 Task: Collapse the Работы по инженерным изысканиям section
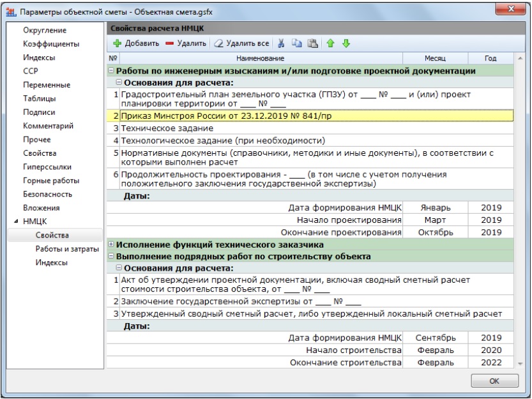[x=111, y=71]
